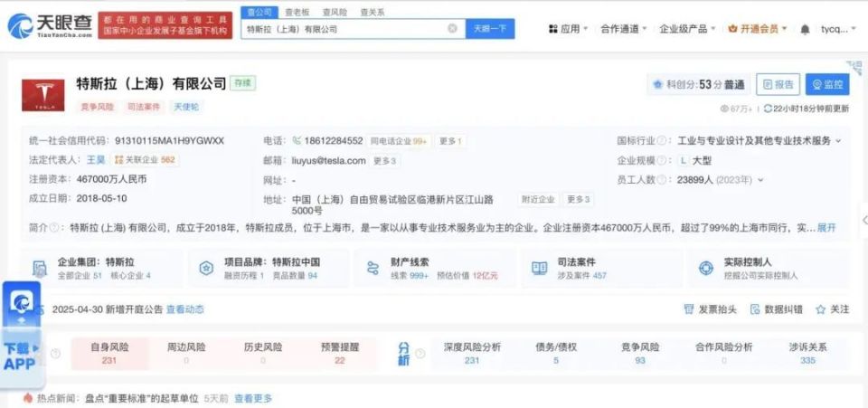The width and height of the screenshot is (868, 408).
Task: Expand the company summary with 展开
Action: [826, 228]
